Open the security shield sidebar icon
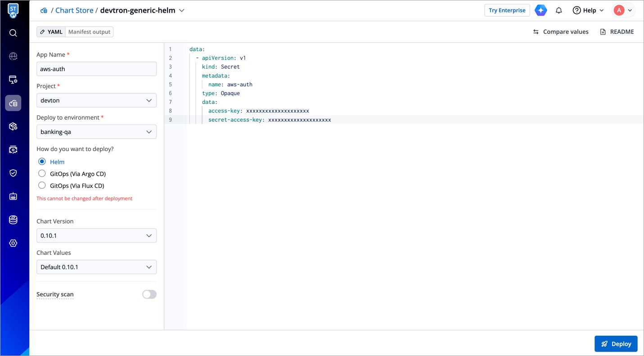This screenshot has width=644, height=356. [x=13, y=173]
